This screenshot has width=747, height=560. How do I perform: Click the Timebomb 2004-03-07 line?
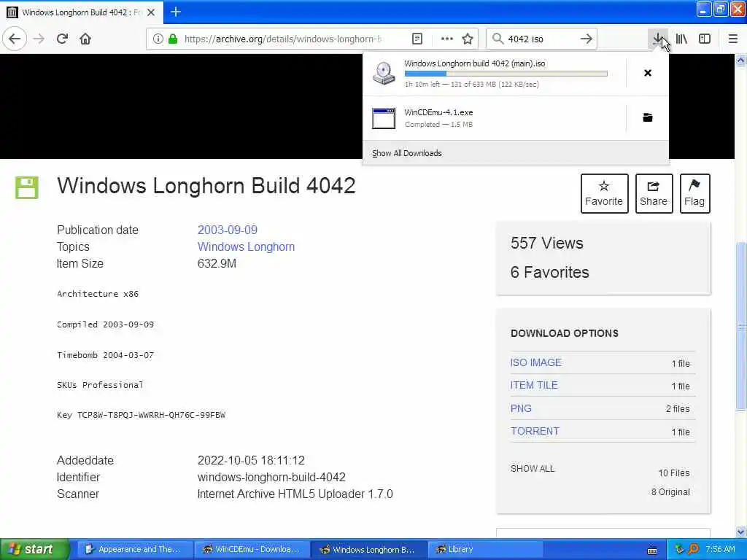(x=105, y=355)
